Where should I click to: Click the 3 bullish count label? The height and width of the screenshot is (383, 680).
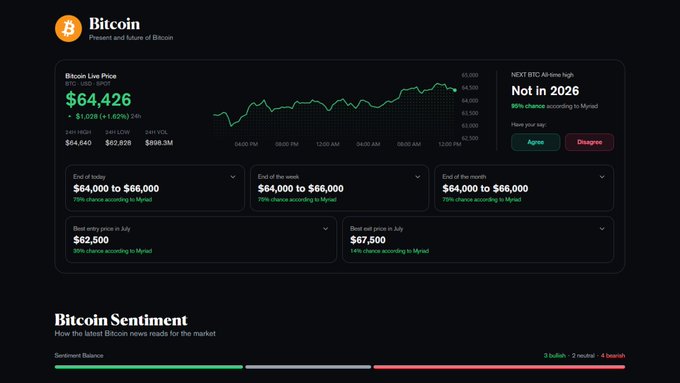(x=555, y=356)
